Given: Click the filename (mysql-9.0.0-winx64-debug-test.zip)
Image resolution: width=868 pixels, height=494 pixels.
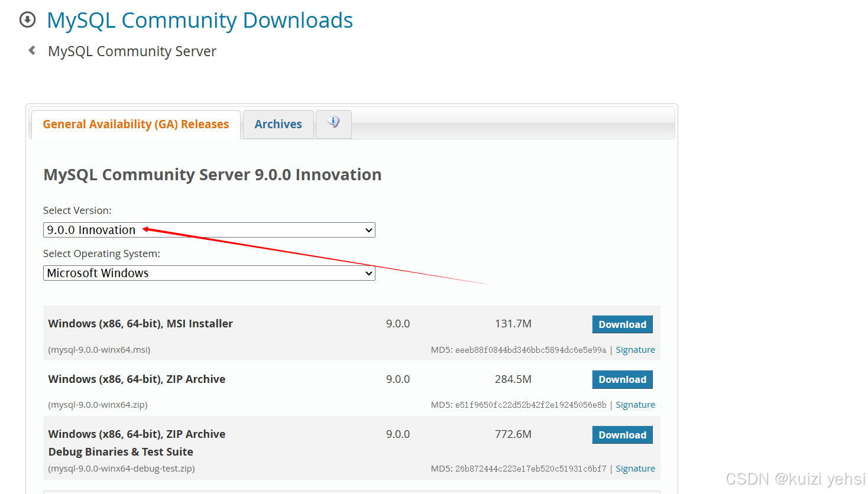Looking at the screenshot, I should (121, 469).
